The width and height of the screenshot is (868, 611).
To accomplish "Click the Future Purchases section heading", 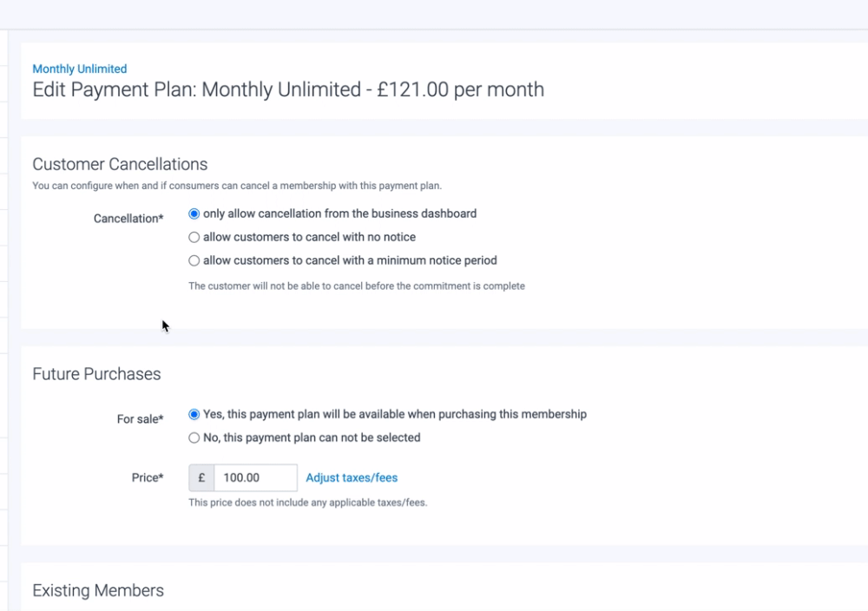I will (x=96, y=374).
